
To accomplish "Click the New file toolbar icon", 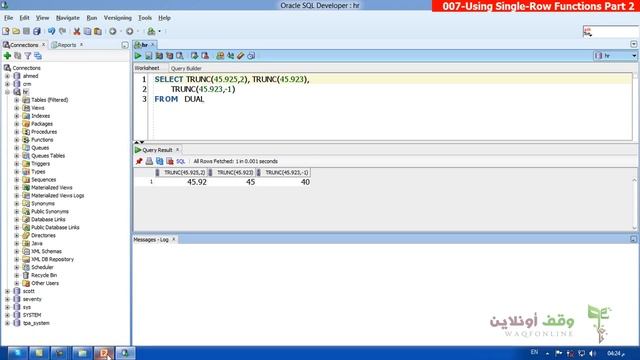I will coord(6,31).
